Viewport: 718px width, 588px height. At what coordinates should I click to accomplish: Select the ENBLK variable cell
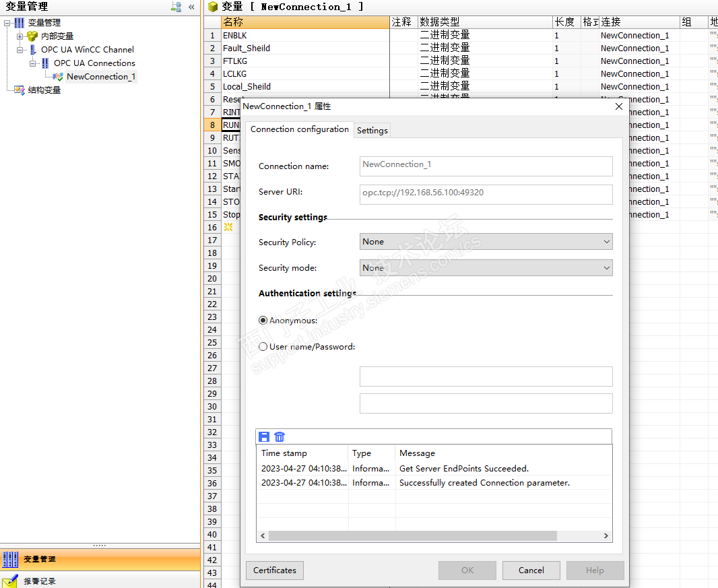(305, 35)
